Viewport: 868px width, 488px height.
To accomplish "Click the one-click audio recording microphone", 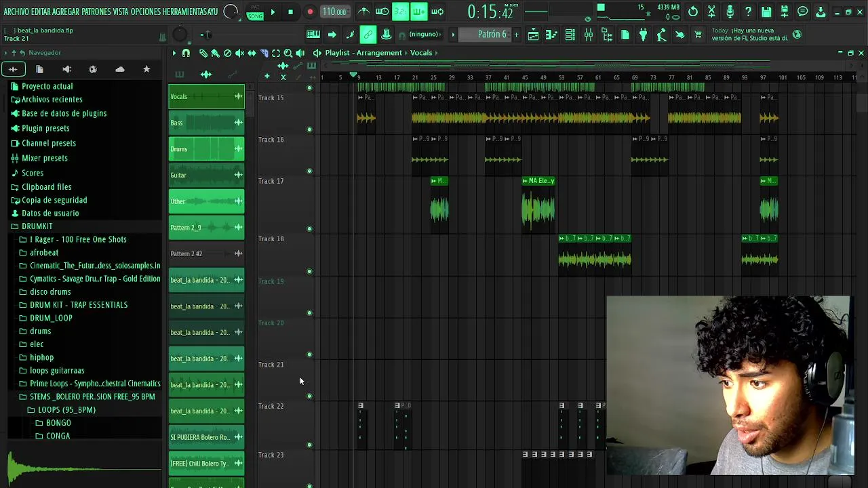I will [x=730, y=12].
